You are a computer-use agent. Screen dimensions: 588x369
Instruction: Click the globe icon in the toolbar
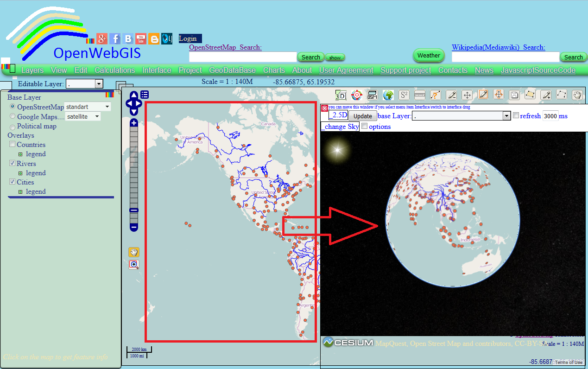tap(388, 95)
